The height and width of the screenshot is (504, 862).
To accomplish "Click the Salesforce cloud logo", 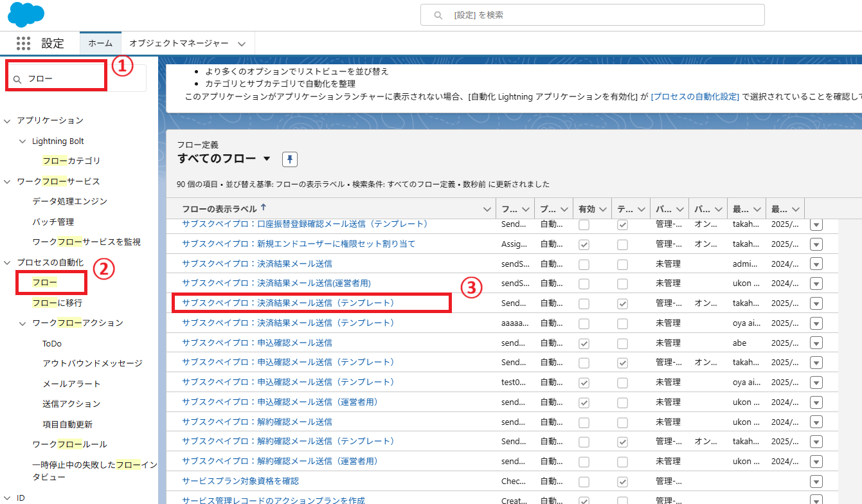I will 26,14.
